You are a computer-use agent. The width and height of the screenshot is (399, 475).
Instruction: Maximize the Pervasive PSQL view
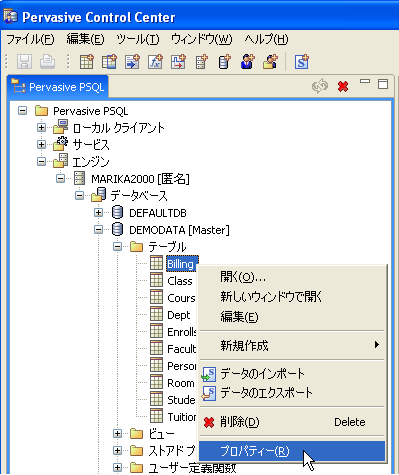click(383, 84)
